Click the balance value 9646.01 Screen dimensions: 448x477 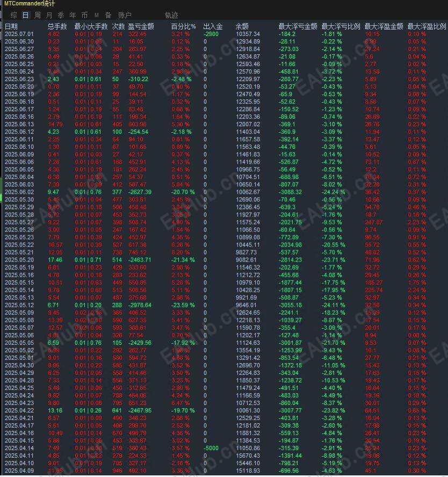247,305
